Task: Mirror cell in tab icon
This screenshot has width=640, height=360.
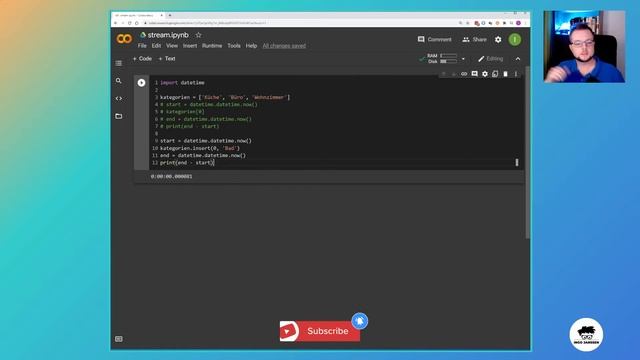Action: (495, 74)
